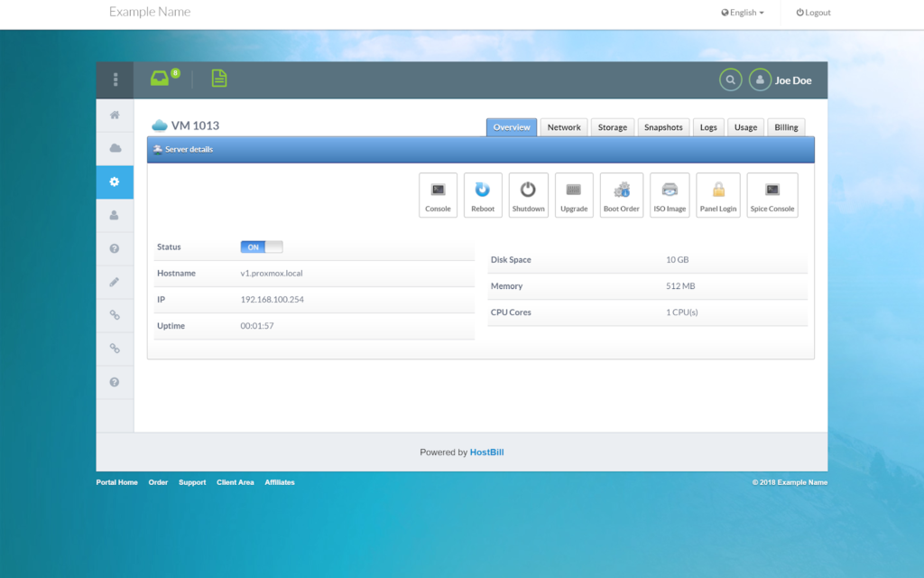
Task: Click the question mark icon above the pencil icon
Action: point(115,248)
